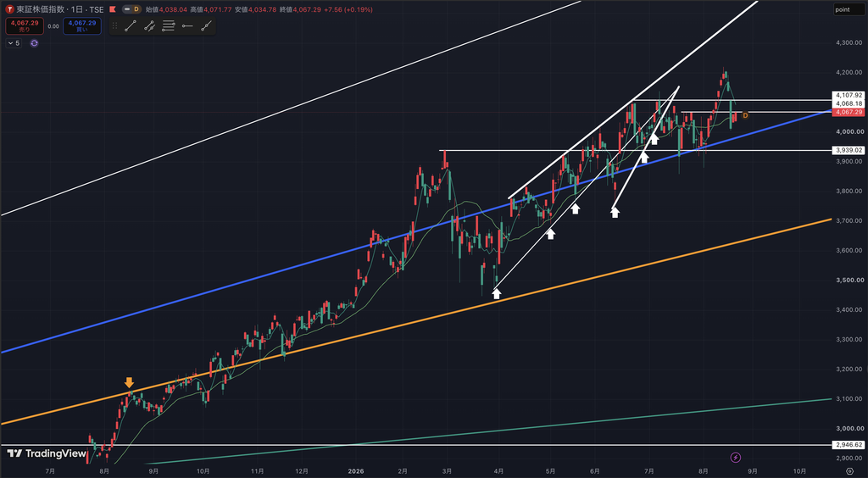Viewport: 868px width, 478px height.
Task: Click the purple lightning icon near time axis
Action: pos(735,457)
